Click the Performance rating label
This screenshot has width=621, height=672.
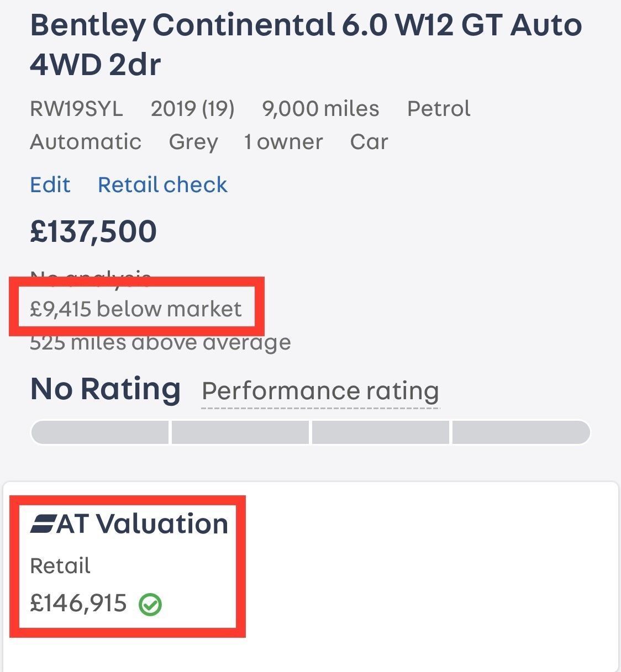tap(320, 391)
